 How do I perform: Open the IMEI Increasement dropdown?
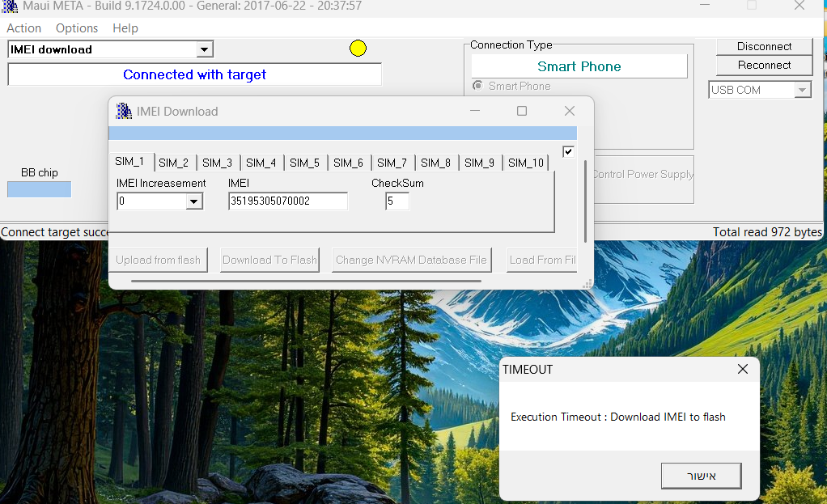tap(194, 201)
